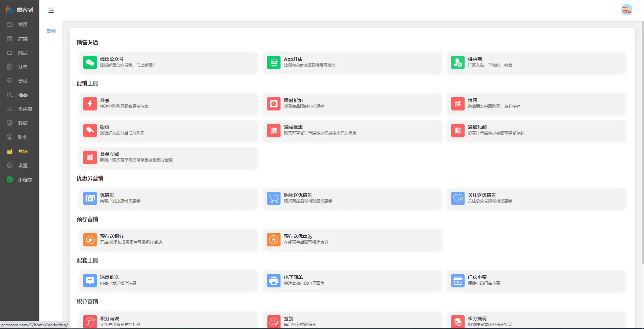Open 店铺 in the sidebar

click(x=19, y=39)
